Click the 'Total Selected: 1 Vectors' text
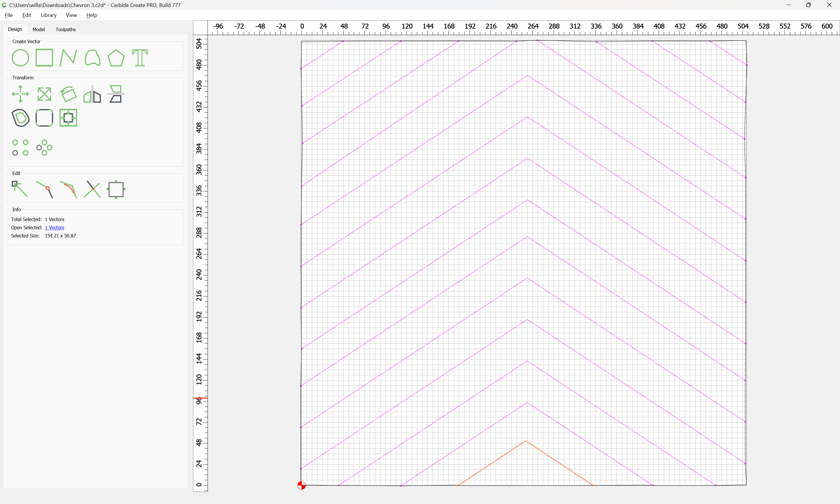 coord(38,219)
